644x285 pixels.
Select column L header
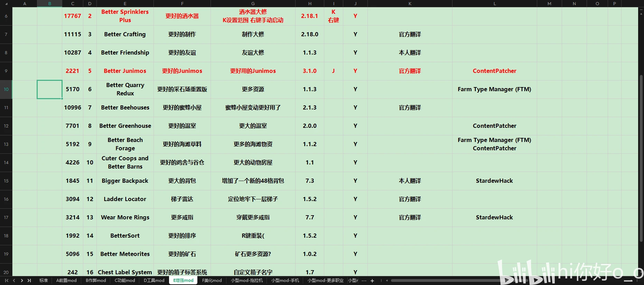coord(494,3)
